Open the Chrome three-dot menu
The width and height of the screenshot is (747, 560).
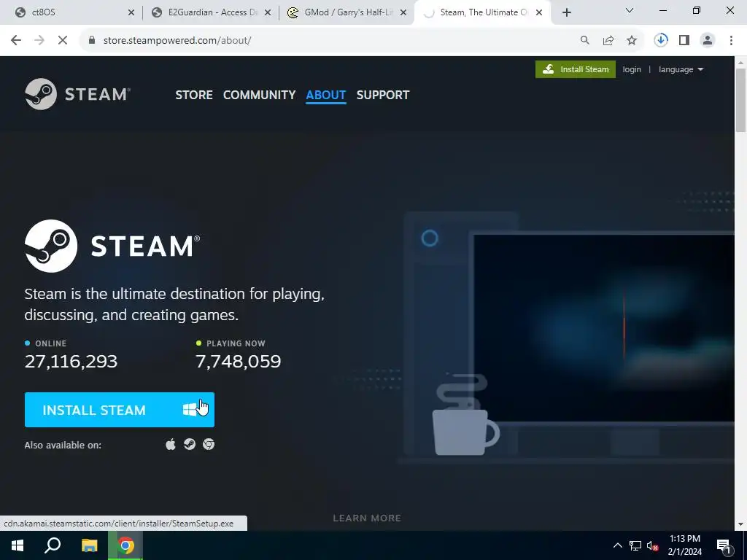(x=731, y=41)
